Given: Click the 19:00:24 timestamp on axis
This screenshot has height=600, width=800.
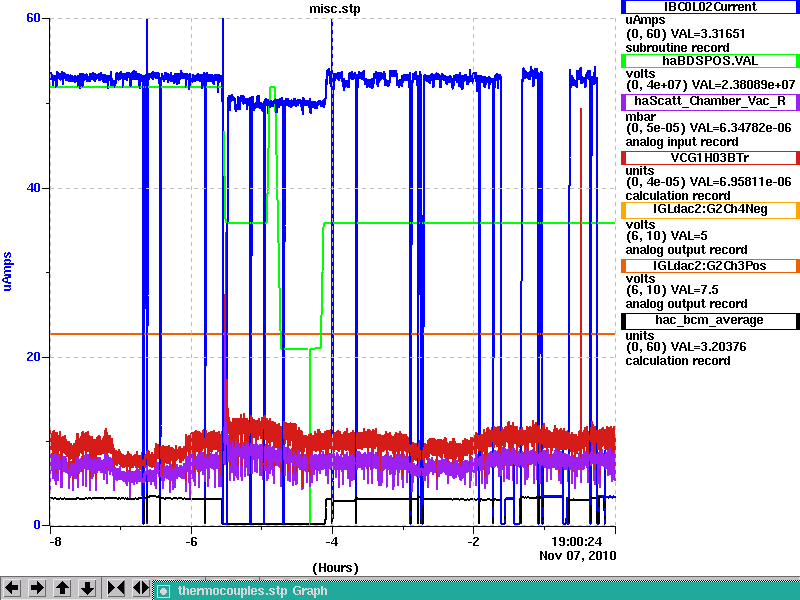Looking at the screenshot, I should tap(577, 541).
